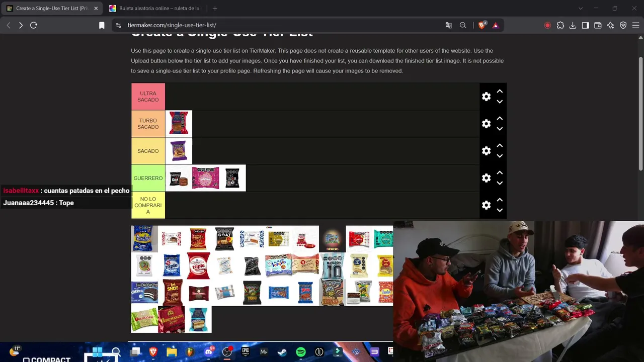Open File Explorer from the taskbar
This screenshot has height=362, width=644.
click(172, 352)
